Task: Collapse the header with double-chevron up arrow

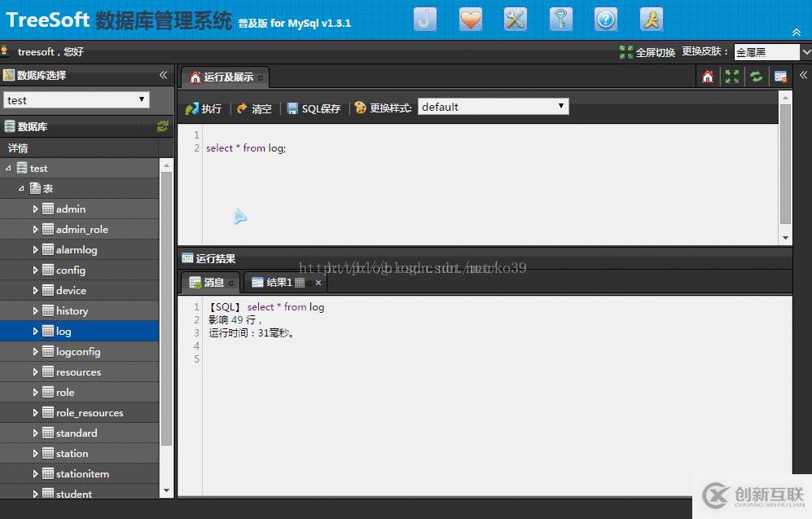Action: (x=797, y=32)
